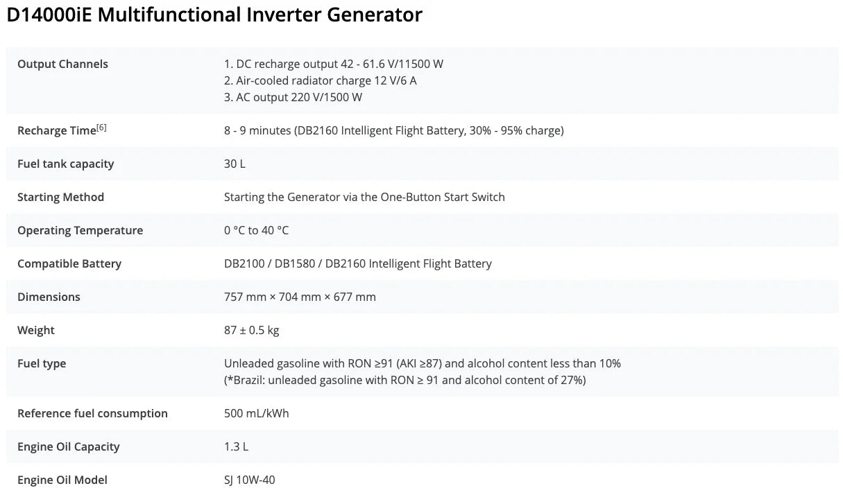The width and height of the screenshot is (843, 504).
Task: Click the 500 mL/kWh fuel consumption value
Action: tap(256, 413)
